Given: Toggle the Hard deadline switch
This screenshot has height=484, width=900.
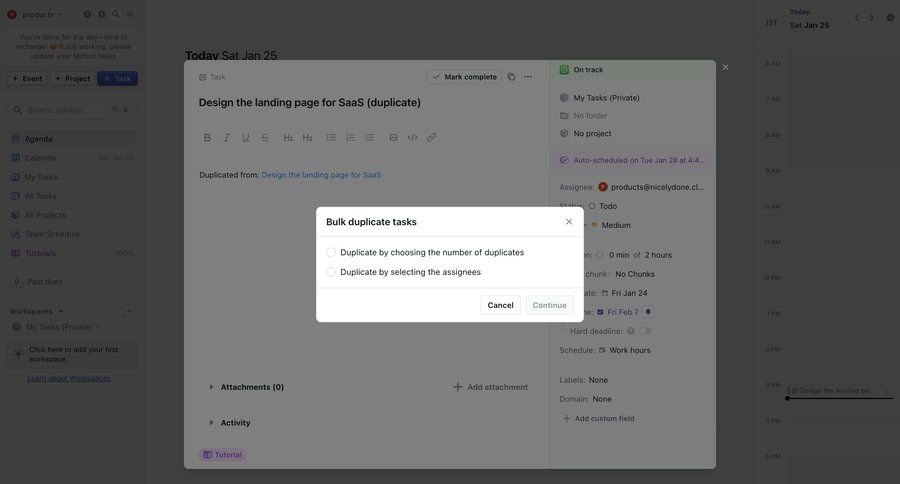Looking at the screenshot, I should tap(646, 331).
